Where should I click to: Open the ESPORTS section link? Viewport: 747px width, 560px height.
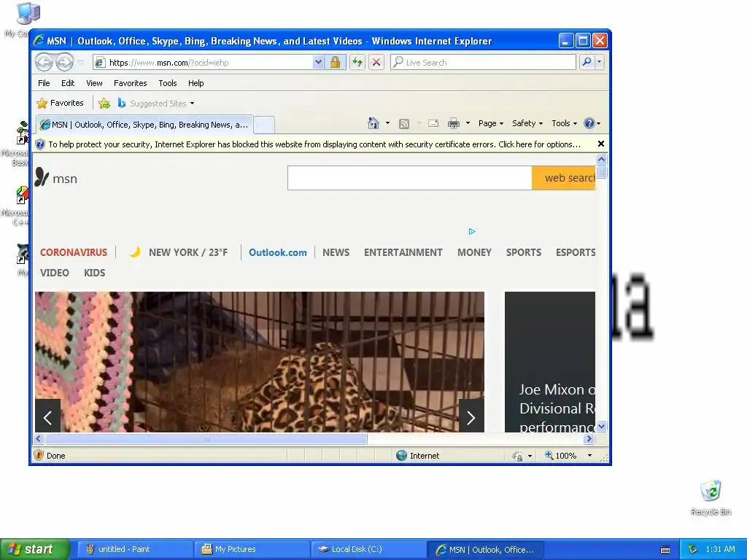[576, 252]
